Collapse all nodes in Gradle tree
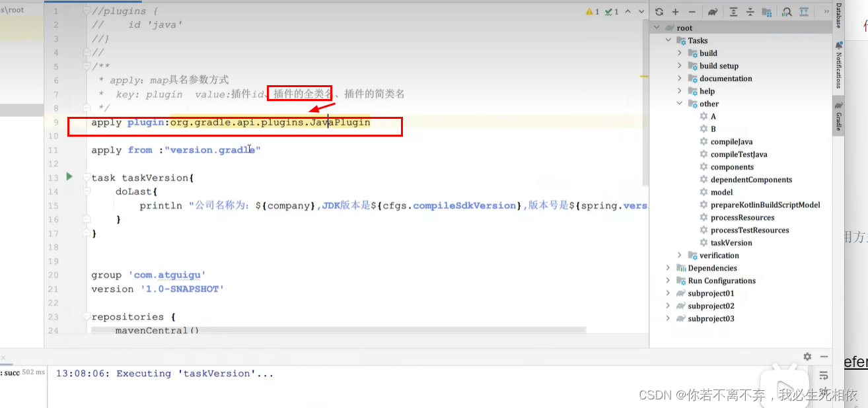Image resolution: width=868 pixels, height=408 pixels. pos(750,12)
